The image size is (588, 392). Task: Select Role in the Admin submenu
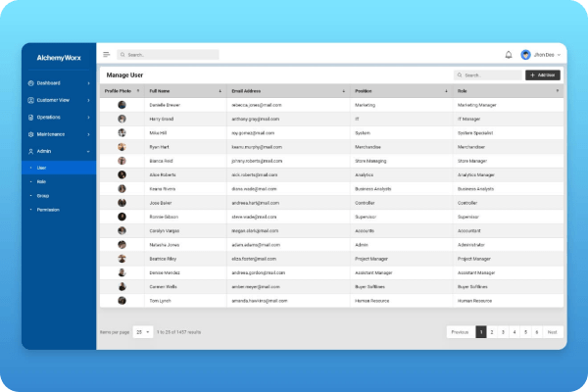[x=41, y=182]
